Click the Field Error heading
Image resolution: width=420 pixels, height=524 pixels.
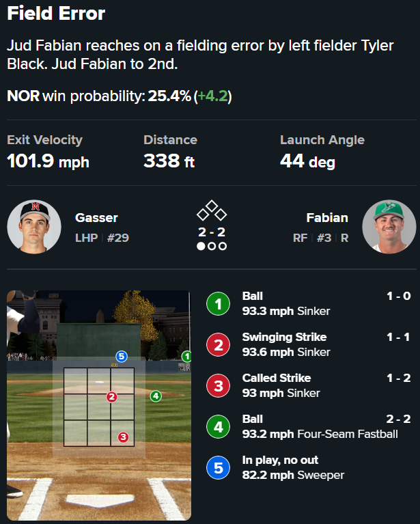tap(56, 14)
